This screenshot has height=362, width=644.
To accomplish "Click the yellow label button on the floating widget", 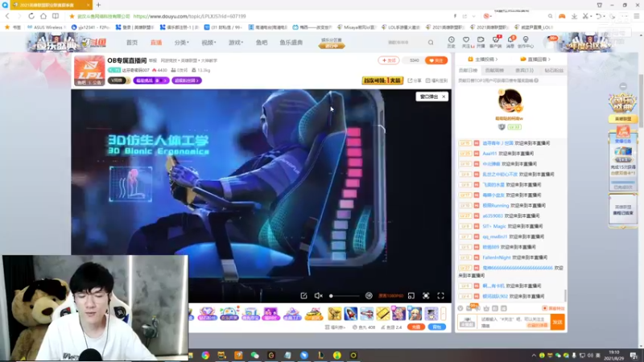I will tap(623, 118).
